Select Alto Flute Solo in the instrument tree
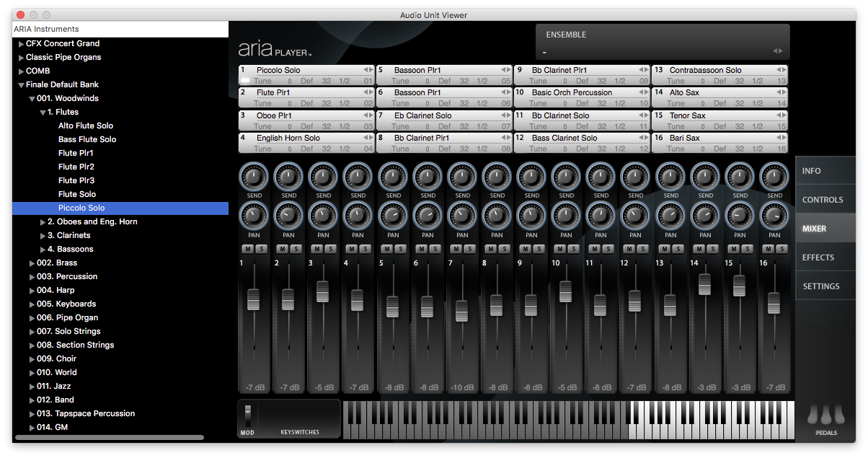868x458 pixels. point(86,125)
